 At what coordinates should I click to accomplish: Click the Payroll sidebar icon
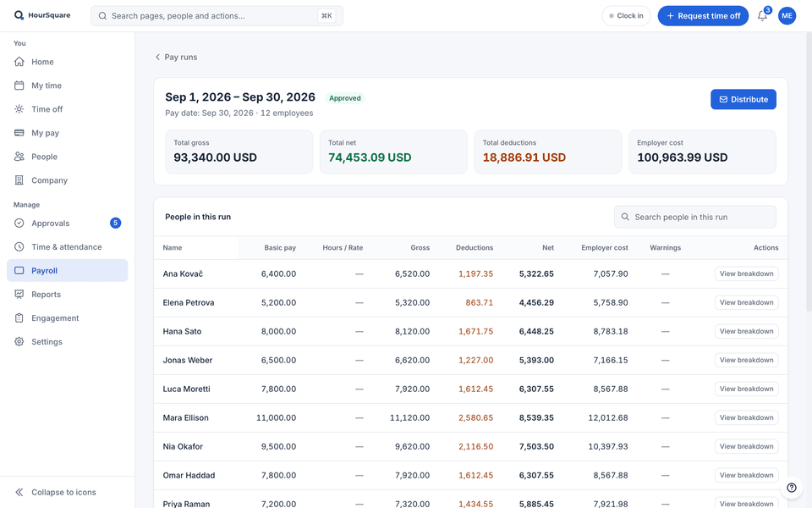coord(19,271)
